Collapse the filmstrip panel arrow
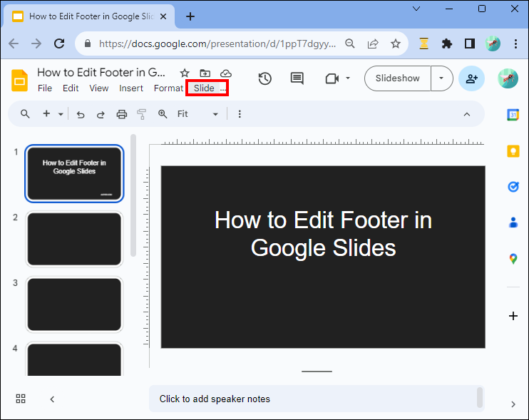Image resolution: width=529 pixels, height=420 pixels. (52, 399)
